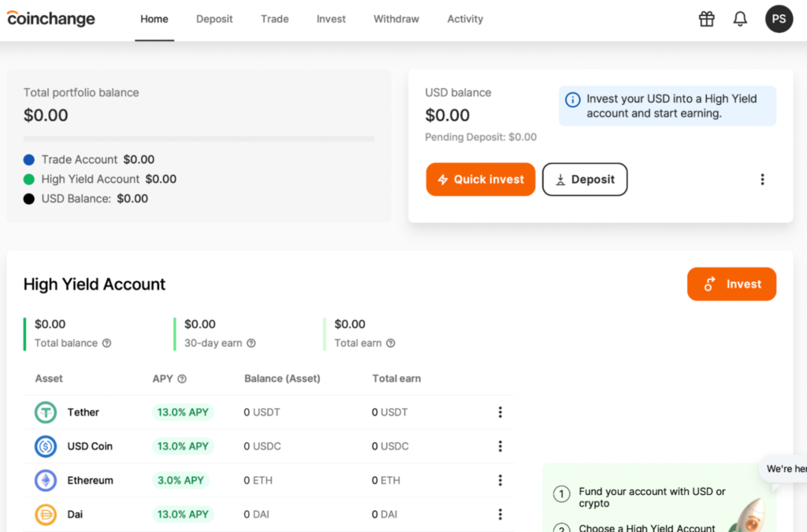Click the USD Coin icon
Image resolution: width=807 pixels, height=532 pixels.
coord(46,446)
